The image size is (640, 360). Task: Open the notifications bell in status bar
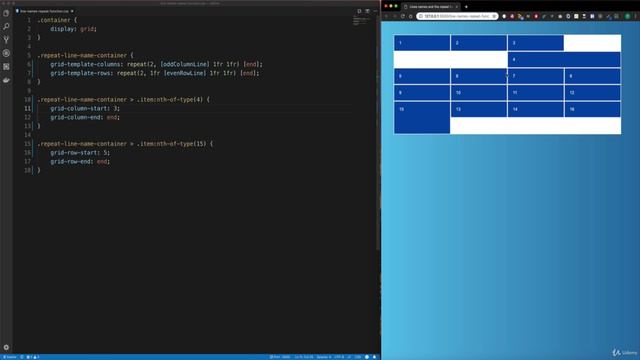pos(374,357)
